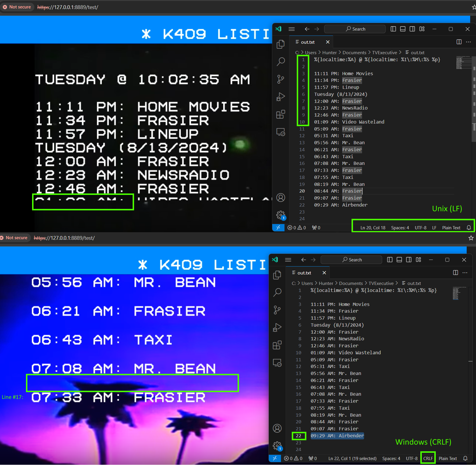Open Explorer in bottom VS Code window
Viewport: 476px width, 465px height.
pos(277,275)
